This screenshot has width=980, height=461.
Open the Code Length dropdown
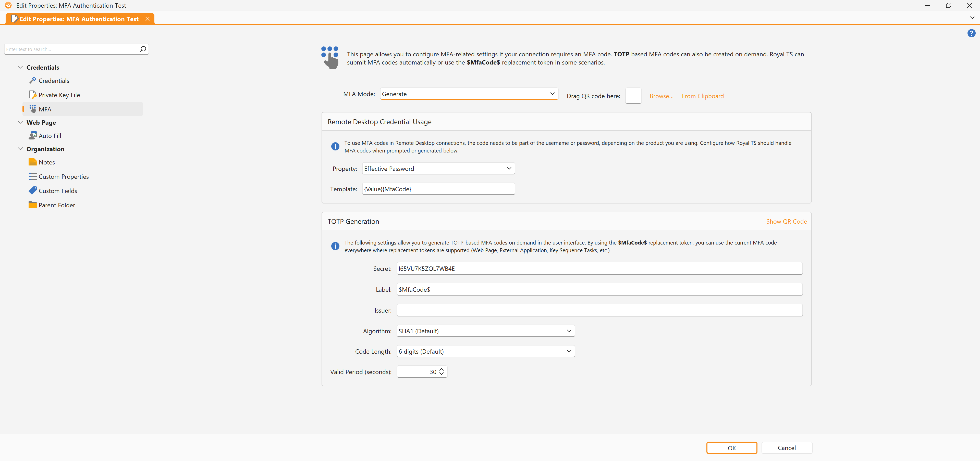(x=568, y=352)
